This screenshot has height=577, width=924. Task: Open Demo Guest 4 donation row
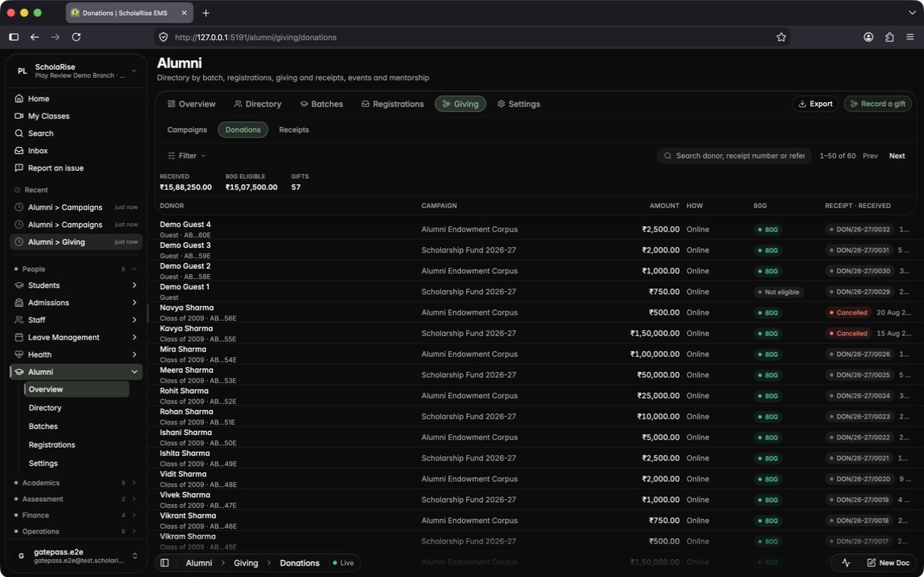pyautogui.click(x=535, y=229)
